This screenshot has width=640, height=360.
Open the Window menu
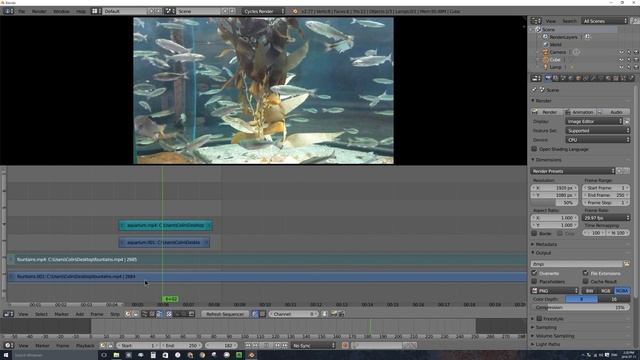tap(61, 11)
